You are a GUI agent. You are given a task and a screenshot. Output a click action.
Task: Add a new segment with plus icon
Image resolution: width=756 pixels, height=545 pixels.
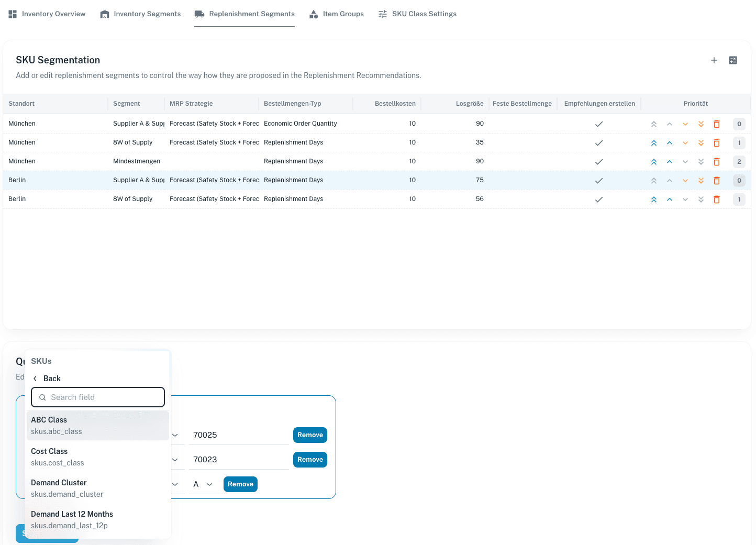tap(714, 60)
